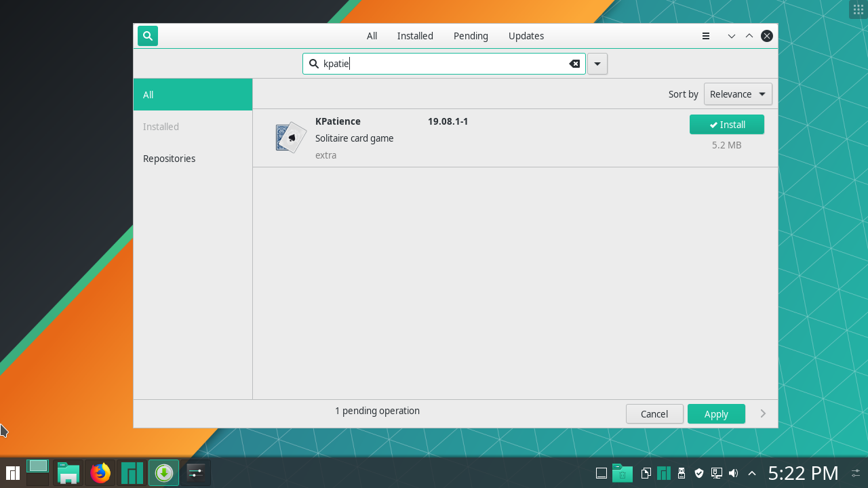The image size is (868, 488).
Task: Open the Pending tab
Action: pos(470,36)
